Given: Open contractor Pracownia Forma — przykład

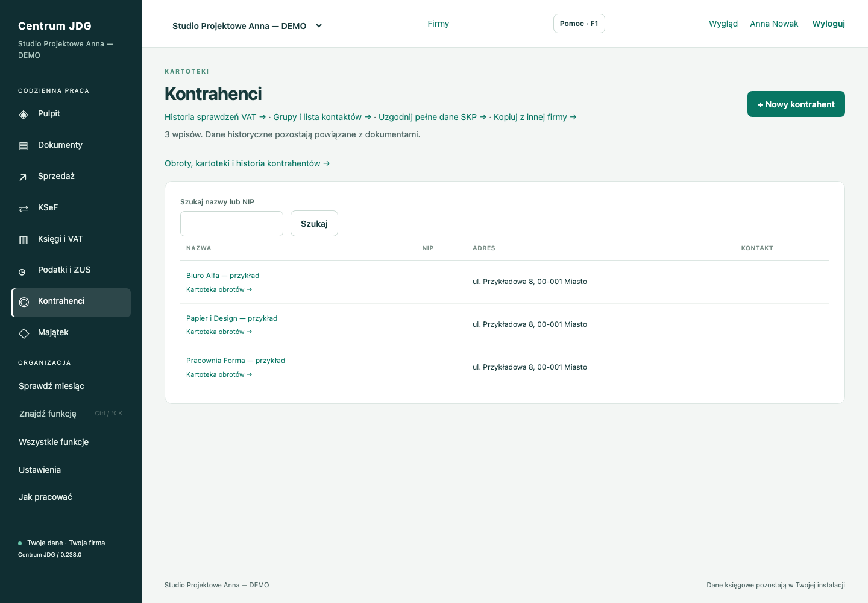Looking at the screenshot, I should 236,361.
